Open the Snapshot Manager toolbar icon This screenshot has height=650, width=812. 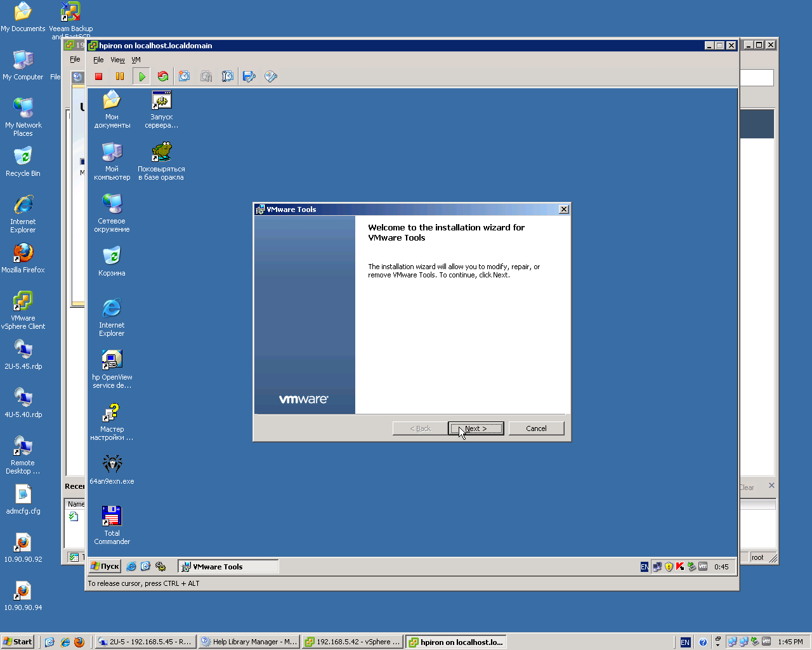(228, 76)
